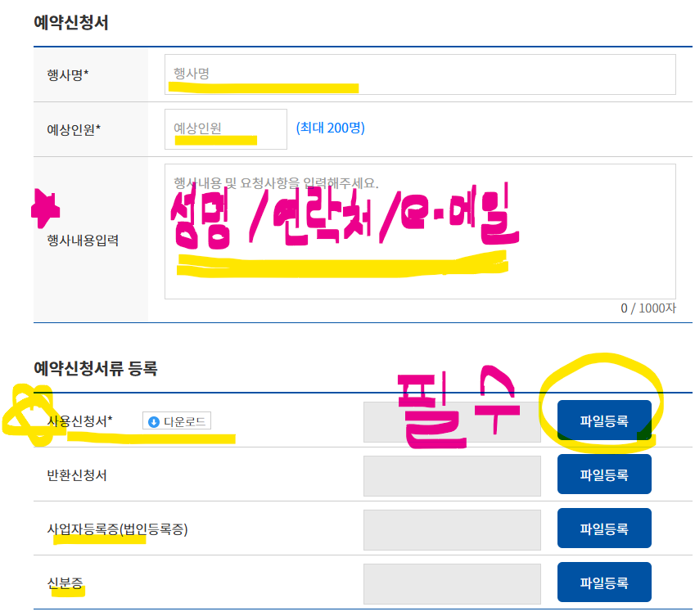Click the gray file name box for 신분증
This screenshot has width=695, height=616.
(x=452, y=584)
